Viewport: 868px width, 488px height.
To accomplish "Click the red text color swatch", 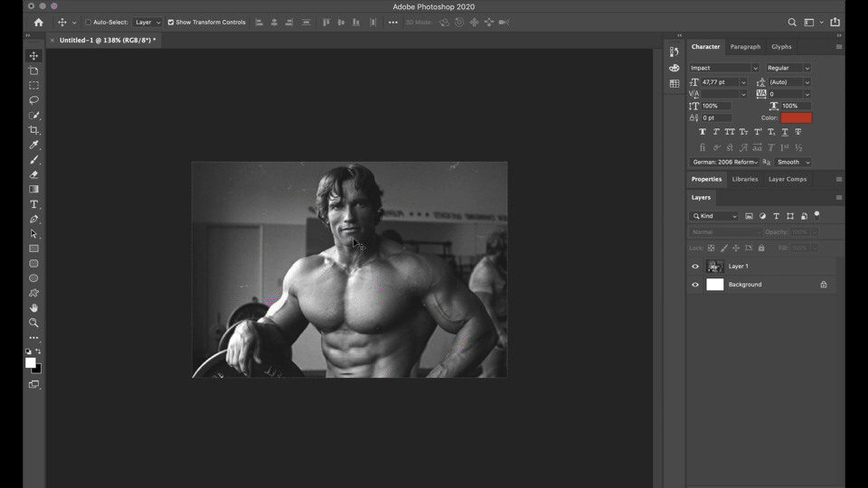I will tap(797, 117).
